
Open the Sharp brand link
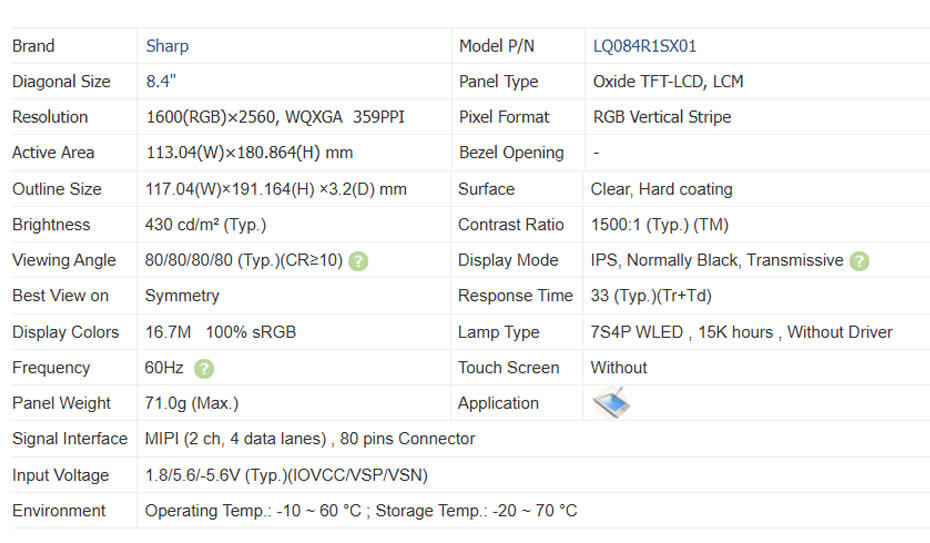(x=167, y=46)
